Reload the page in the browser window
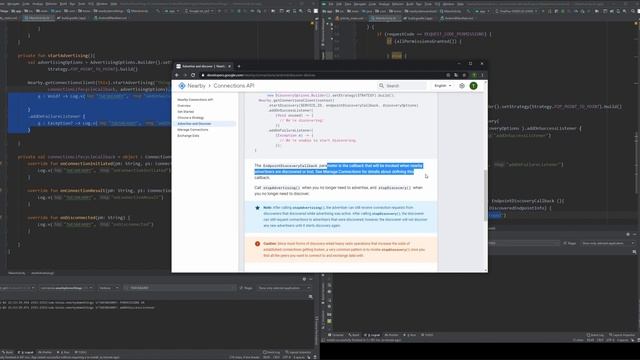The width and height of the screenshot is (640, 360). pos(193,75)
